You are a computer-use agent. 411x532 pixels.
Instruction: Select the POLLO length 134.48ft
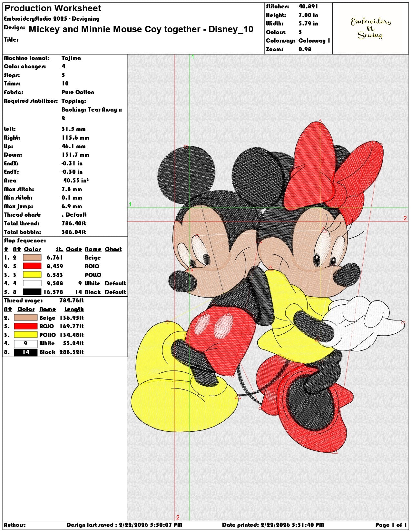(x=72, y=335)
